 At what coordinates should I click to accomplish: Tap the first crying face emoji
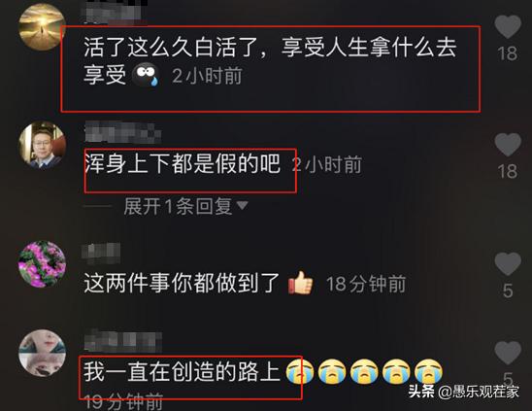coord(300,371)
